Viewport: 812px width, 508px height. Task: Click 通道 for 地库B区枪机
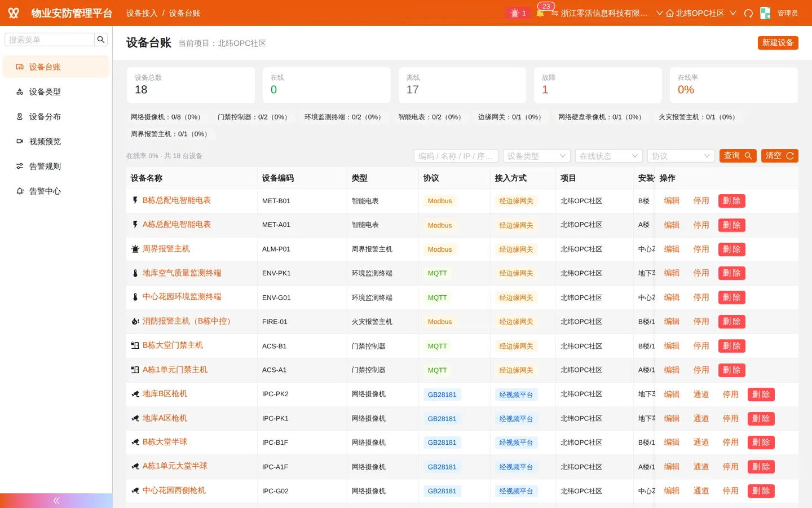pos(701,395)
